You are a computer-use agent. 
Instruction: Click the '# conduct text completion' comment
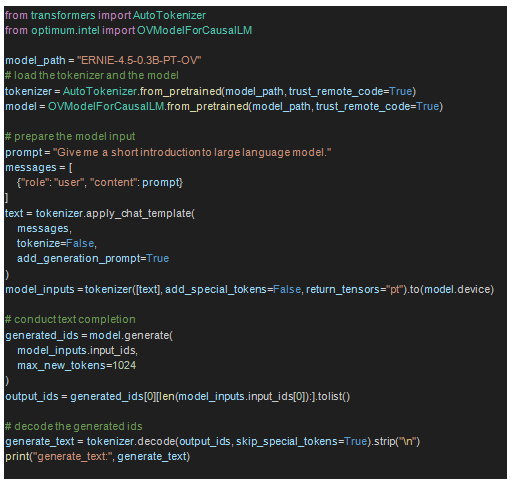pos(70,320)
